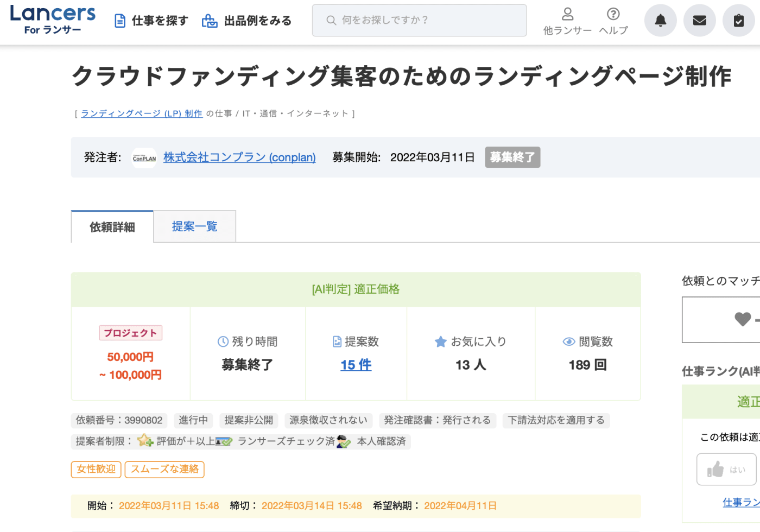The height and width of the screenshot is (532, 760).
Task: Click the スムーズな連絡 tag
Action: [164, 469]
